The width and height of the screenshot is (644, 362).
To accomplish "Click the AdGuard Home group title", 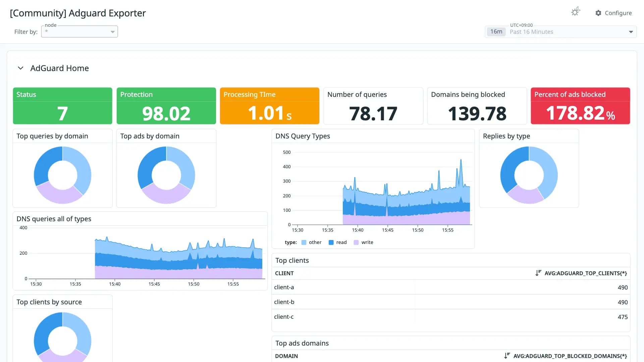I will [x=59, y=68].
